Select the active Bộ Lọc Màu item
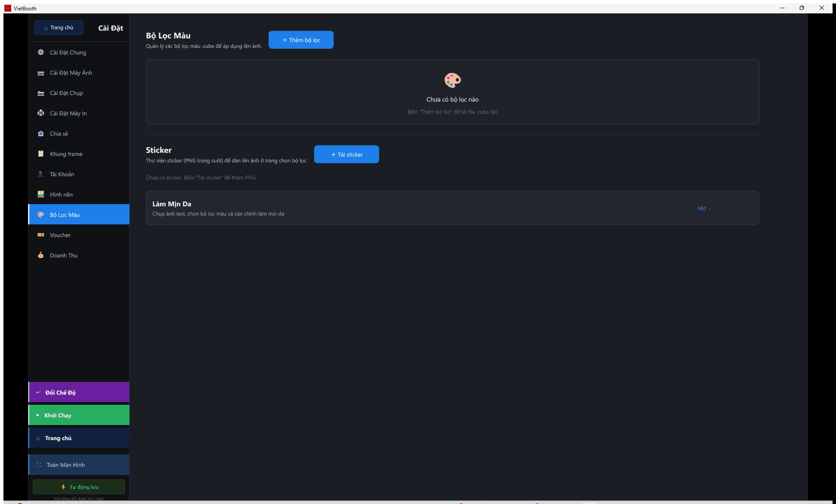 [x=79, y=214]
